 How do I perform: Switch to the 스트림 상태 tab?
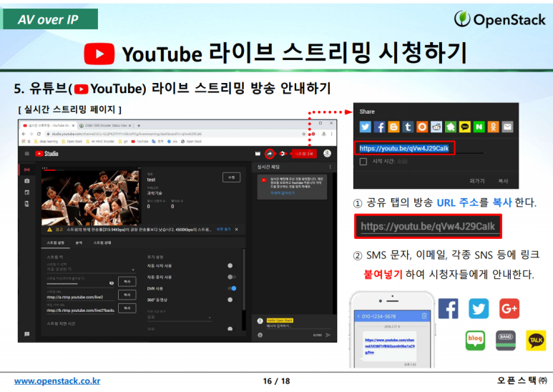pyautogui.click(x=102, y=242)
